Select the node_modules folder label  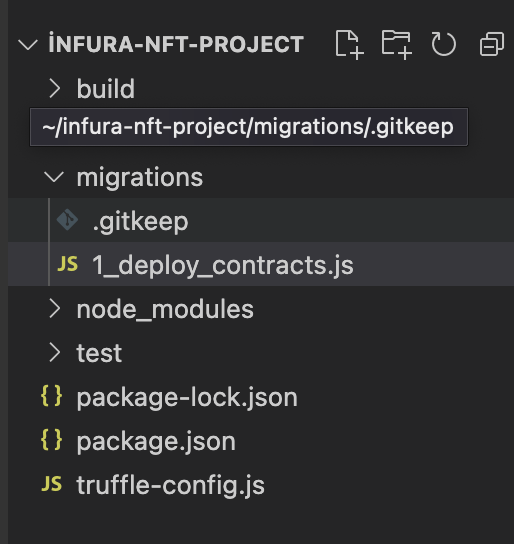(x=165, y=309)
